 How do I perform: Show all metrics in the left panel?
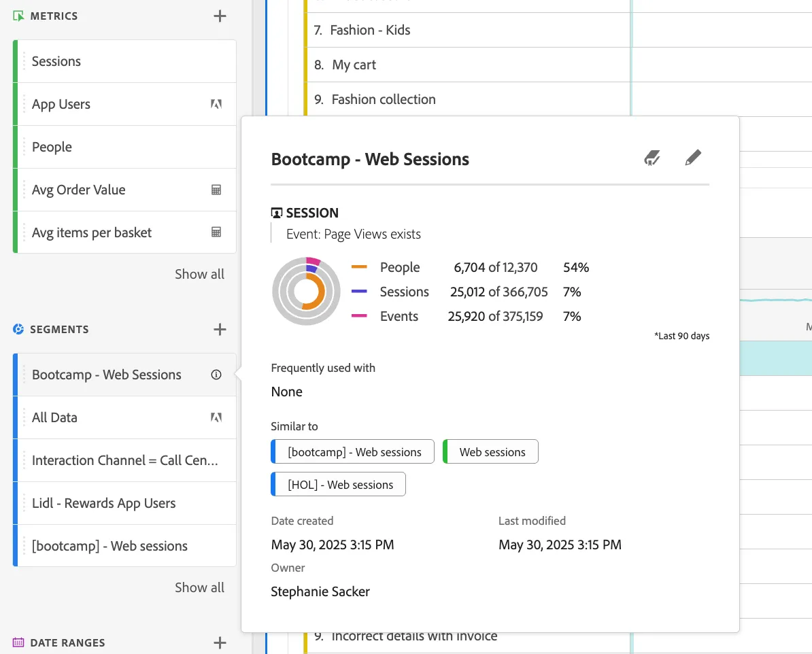tap(199, 274)
